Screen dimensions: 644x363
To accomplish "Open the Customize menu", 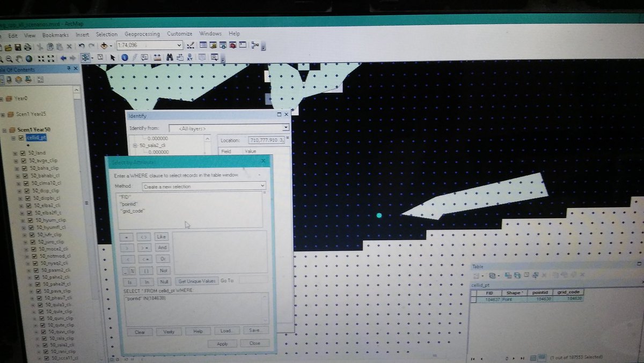I will [x=179, y=33].
